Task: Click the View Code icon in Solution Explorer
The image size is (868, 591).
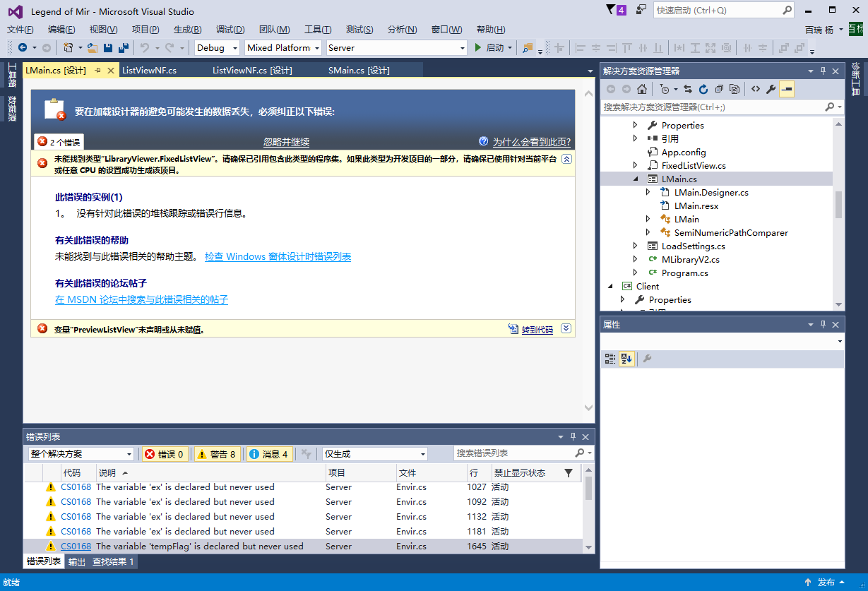Action: (x=756, y=89)
